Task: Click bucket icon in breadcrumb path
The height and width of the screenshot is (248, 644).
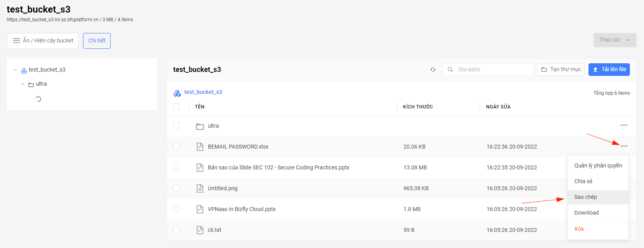Action: click(177, 93)
